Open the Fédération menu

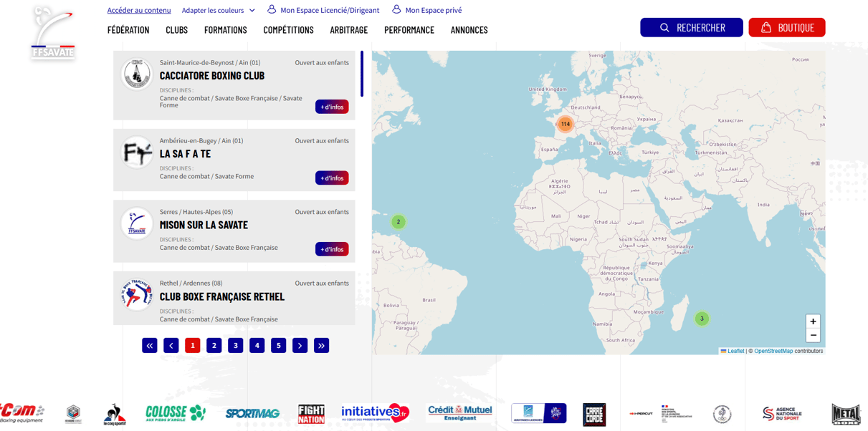point(128,30)
